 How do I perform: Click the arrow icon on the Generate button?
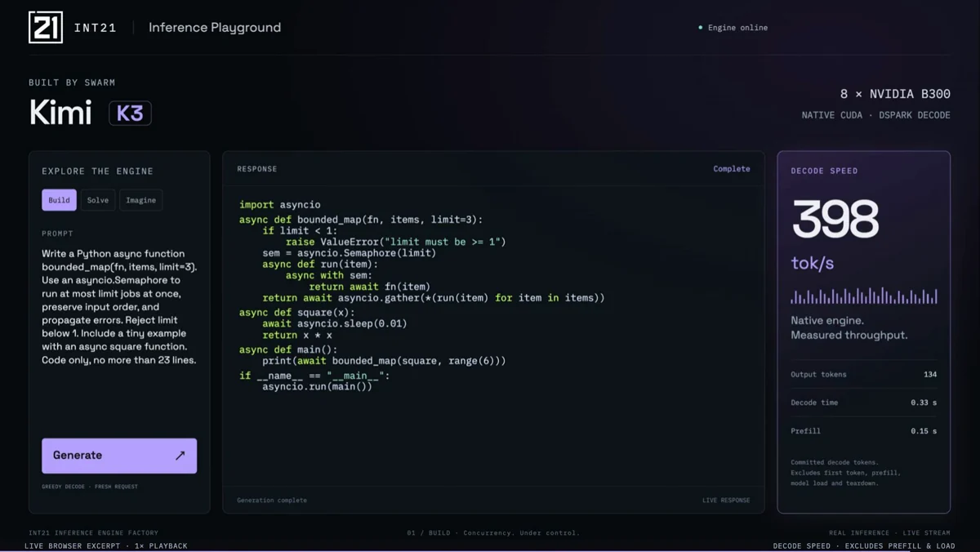click(180, 456)
